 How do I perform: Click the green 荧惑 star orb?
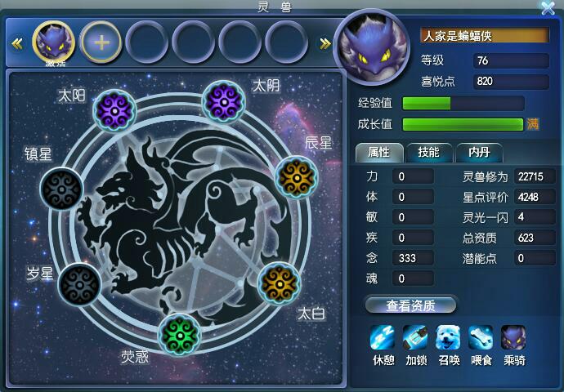180,335
